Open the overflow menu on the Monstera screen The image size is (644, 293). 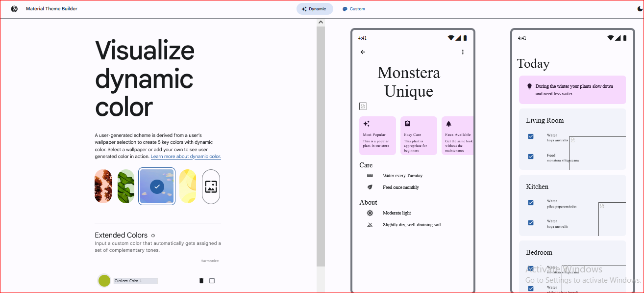tap(463, 52)
